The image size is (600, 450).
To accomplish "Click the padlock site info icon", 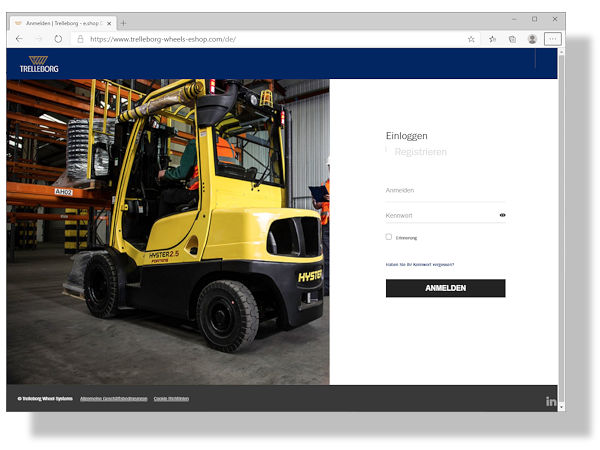I will tap(80, 39).
